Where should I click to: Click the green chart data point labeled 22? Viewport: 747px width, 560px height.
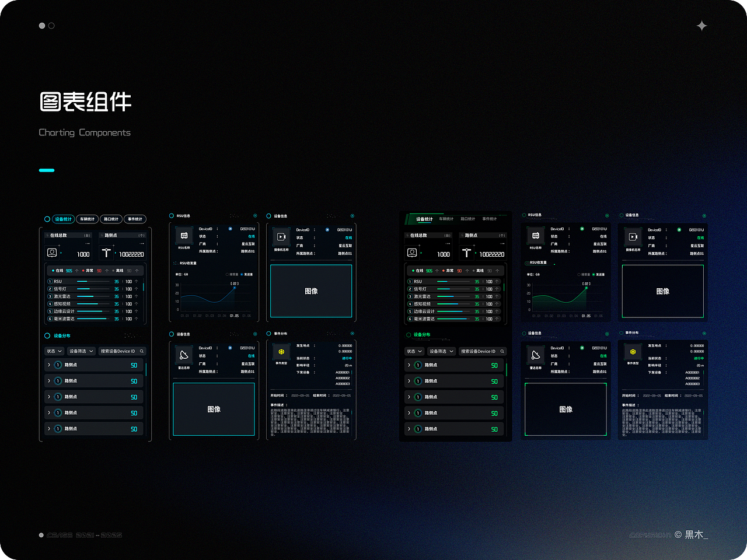click(587, 288)
